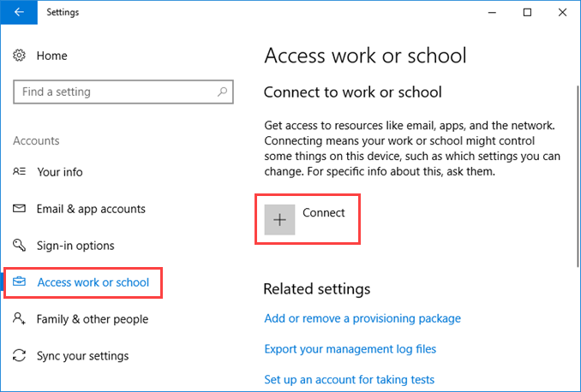
Task: Maximize the Settings window
Action: point(527,12)
